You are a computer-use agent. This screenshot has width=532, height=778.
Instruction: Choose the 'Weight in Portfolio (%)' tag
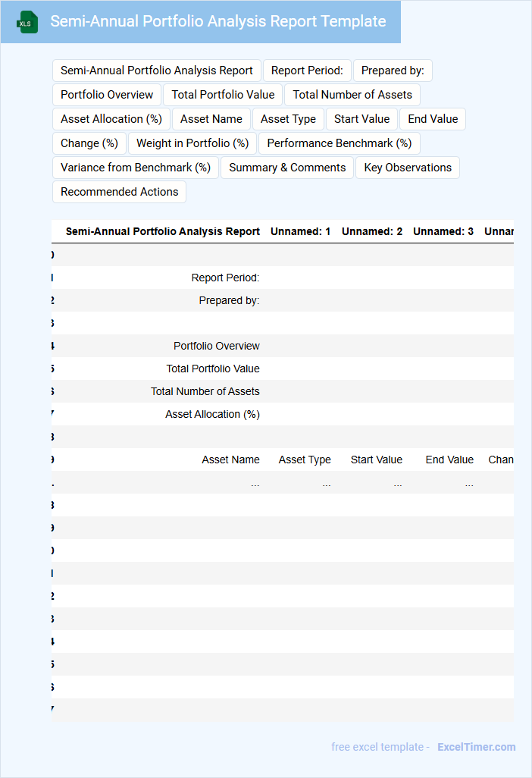point(192,143)
